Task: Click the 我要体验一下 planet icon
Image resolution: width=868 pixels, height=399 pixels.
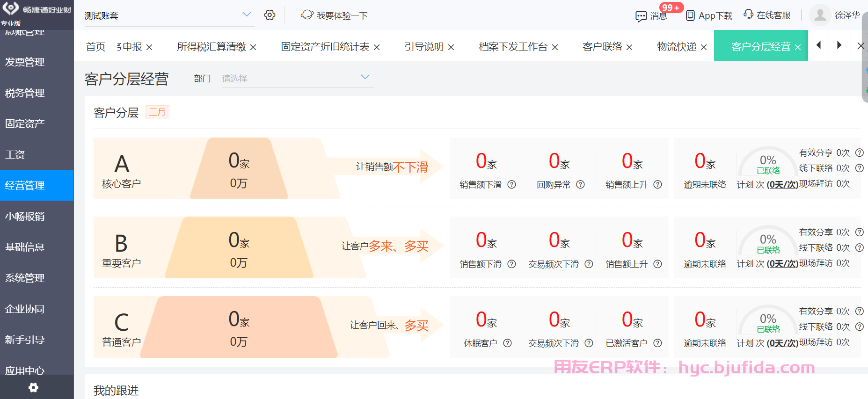Action: (x=307, y=15)
